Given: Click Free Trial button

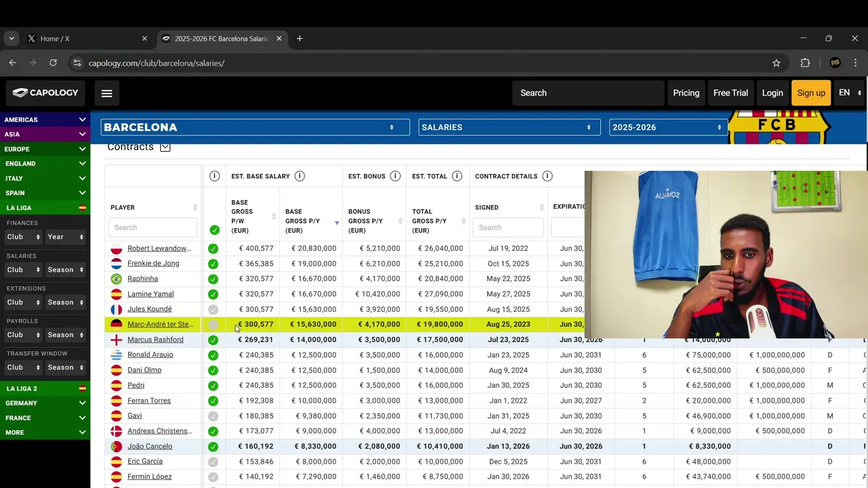Looking at the screenshot, I should [730, 93].
